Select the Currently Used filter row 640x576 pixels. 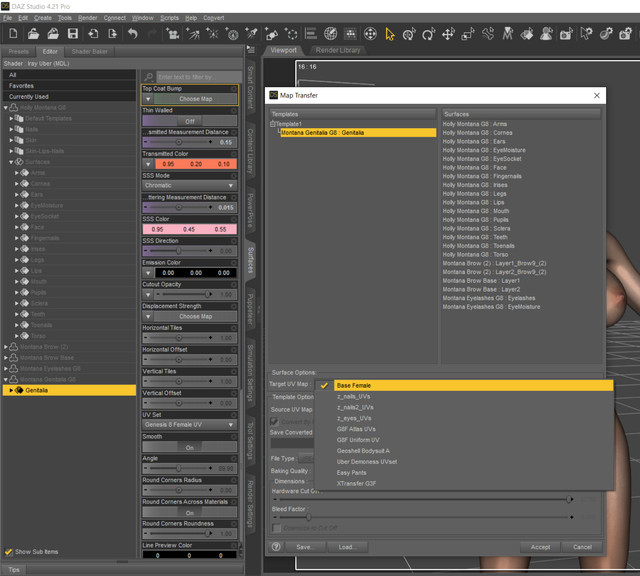(x=69, y=97)
